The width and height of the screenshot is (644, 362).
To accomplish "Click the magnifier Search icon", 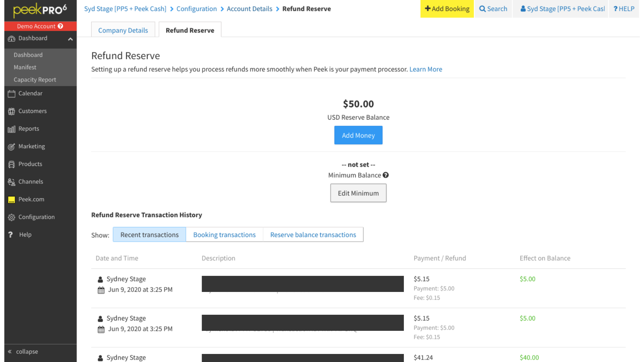I will pos(482,9).
